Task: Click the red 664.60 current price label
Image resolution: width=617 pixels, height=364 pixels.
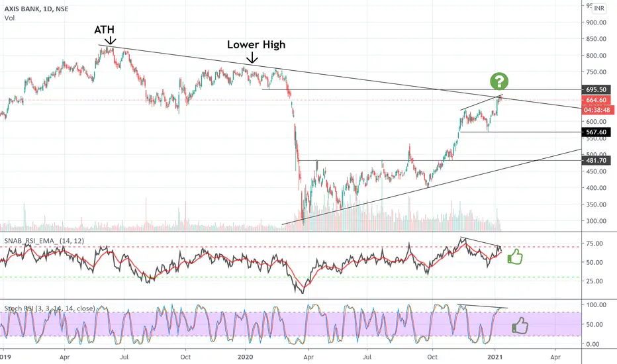Action: click(x=596, y=100)
